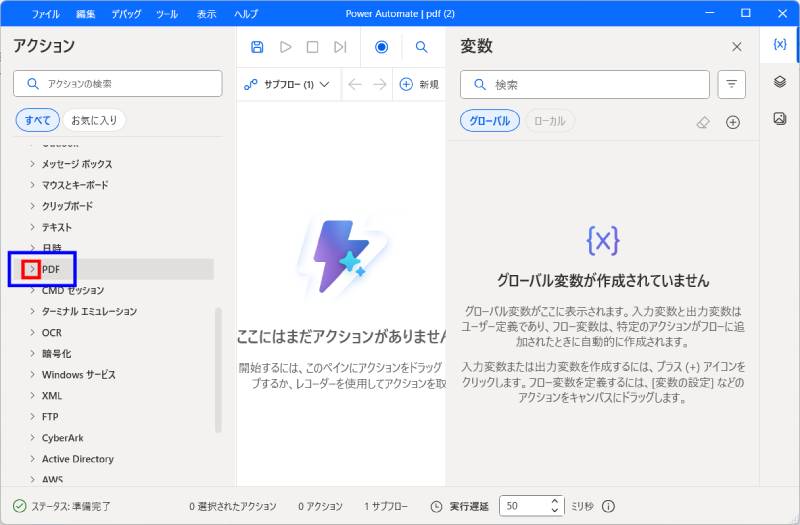Open flow search with the magnifier icon

421,47
